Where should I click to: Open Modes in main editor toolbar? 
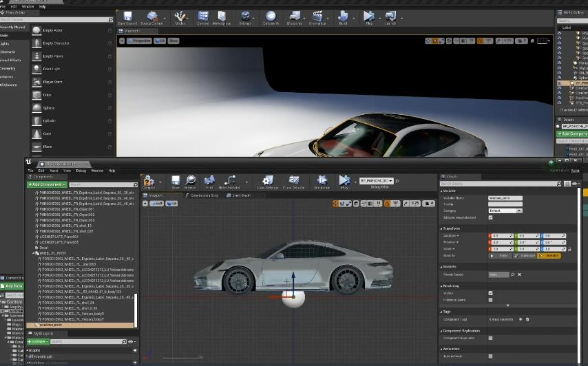[180, 18]
